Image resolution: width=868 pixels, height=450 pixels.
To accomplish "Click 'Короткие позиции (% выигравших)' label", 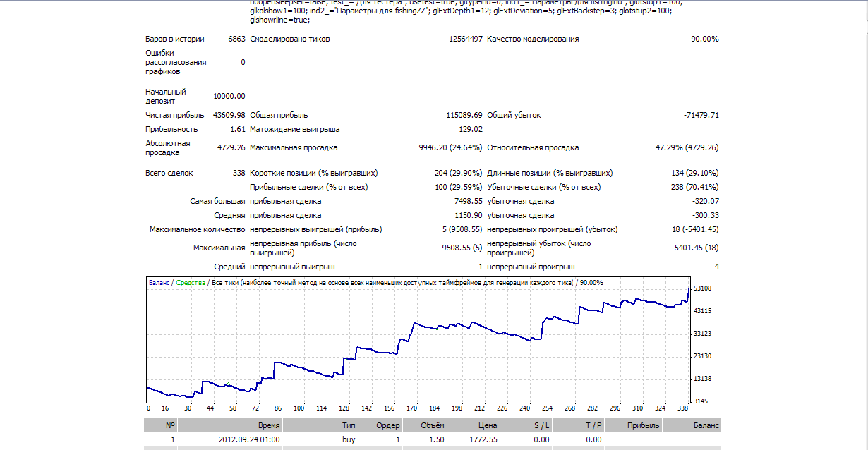I will click(x=314, y=173).
